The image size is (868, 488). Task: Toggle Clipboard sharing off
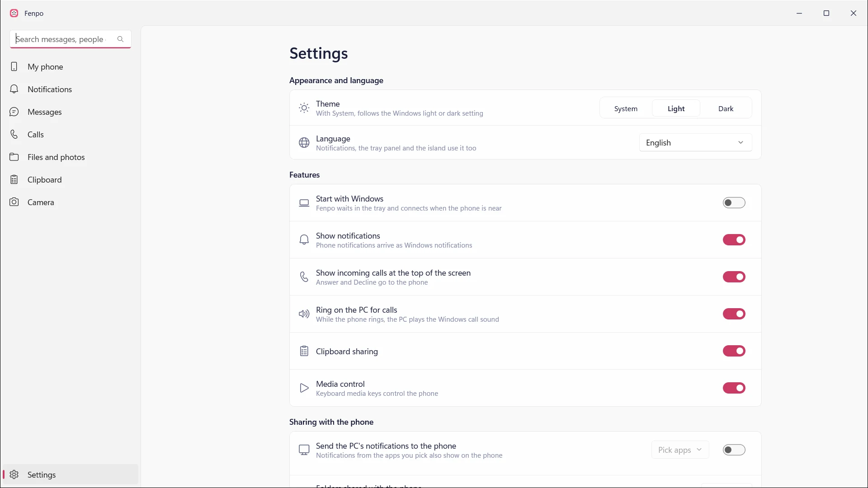pyautogui.click(x=734, y=351)
